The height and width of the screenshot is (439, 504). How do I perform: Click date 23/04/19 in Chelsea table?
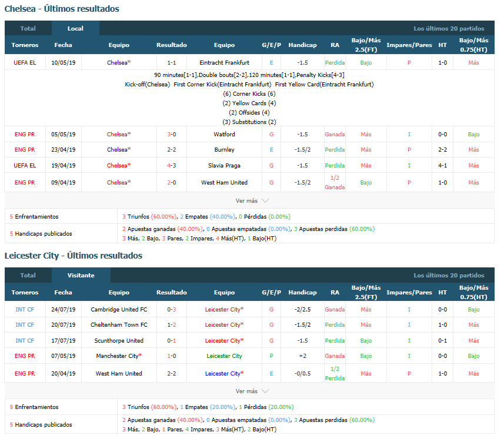point(64,150)
